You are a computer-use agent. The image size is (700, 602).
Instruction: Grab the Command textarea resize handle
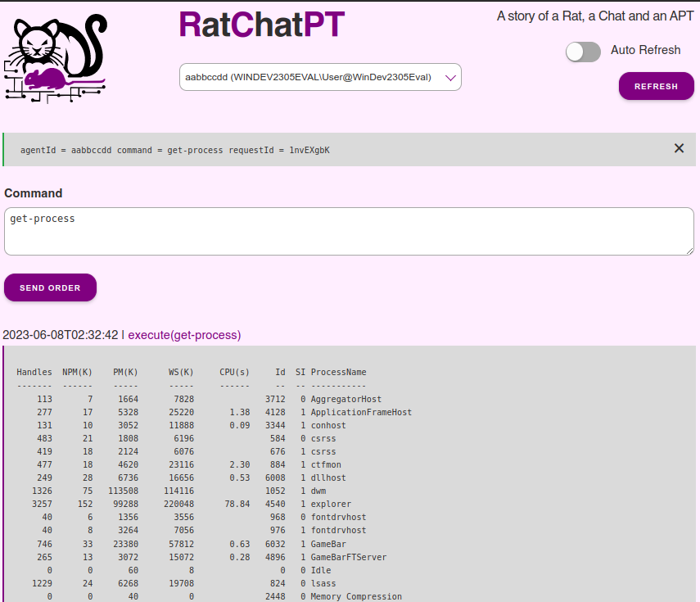(689, 250)
